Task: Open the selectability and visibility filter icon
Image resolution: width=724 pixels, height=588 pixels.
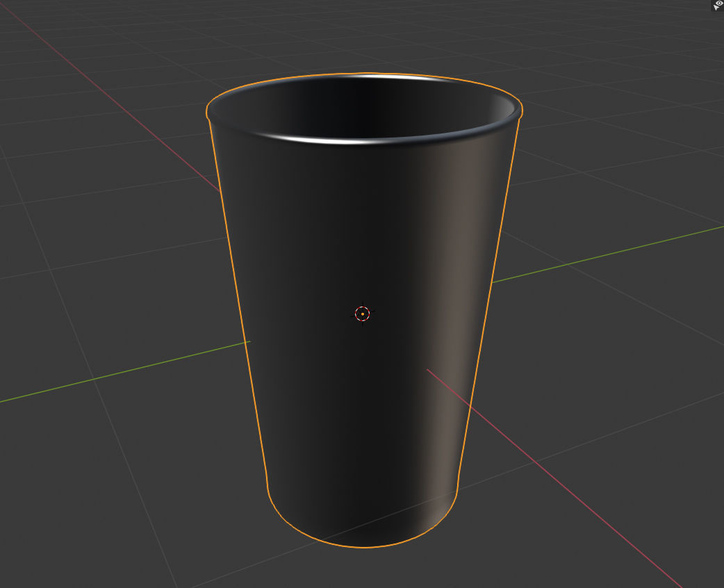Action: (717, 5)
